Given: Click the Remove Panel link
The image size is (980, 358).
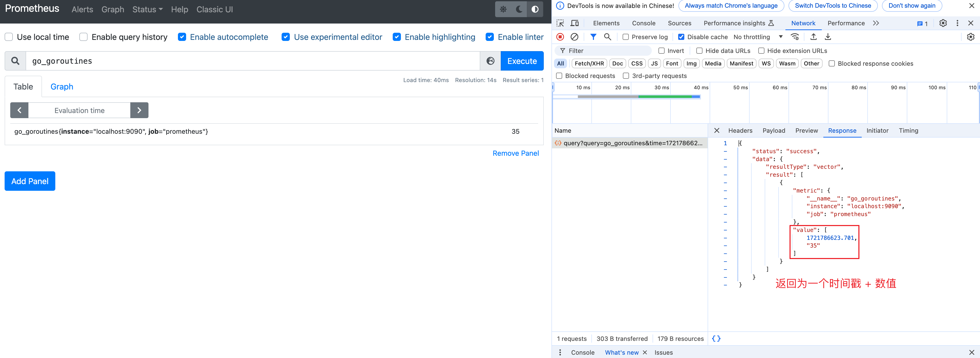Looking at the screenshot, I should (516, 153).
